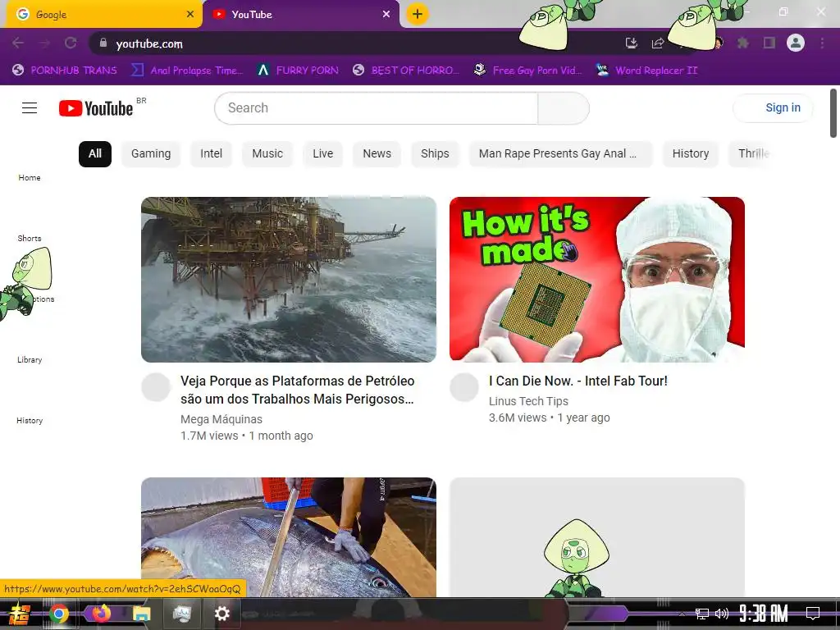The width and height of the screenshot is (840, 630).
Task: Open Library in the sidebar
Action: coord(30,359)
